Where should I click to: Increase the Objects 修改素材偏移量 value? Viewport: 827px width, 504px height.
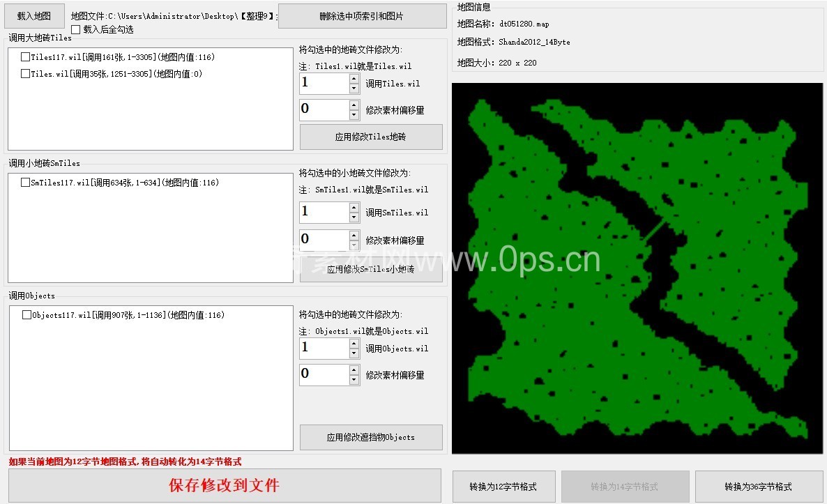click(354, 370)
